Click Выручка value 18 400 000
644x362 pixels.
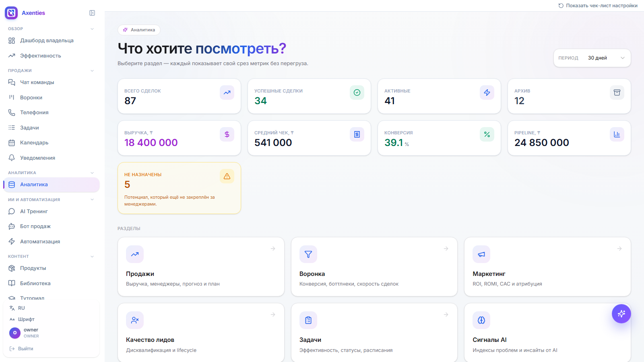coord(151,142)
